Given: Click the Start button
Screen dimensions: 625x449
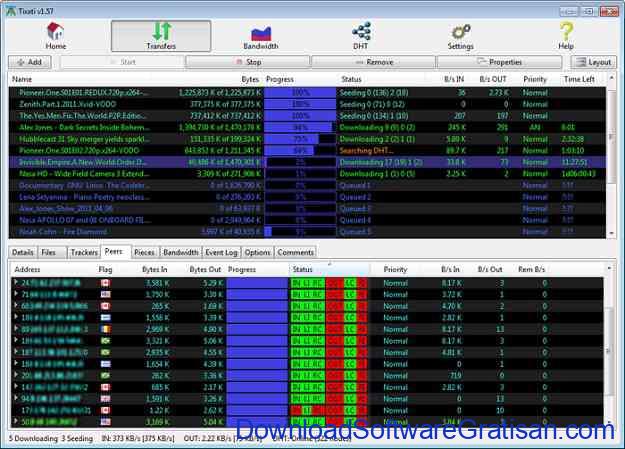Looking at the screenshot, I should tap(122, 62).
